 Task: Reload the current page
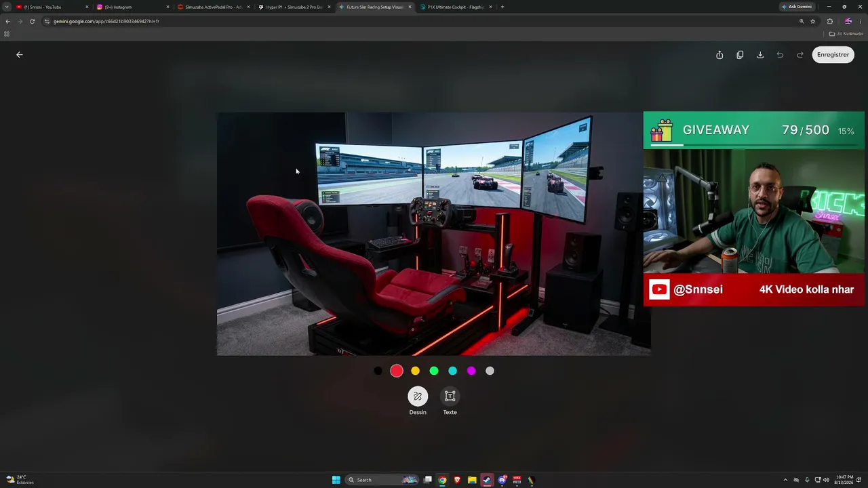(x=32, y=21)
